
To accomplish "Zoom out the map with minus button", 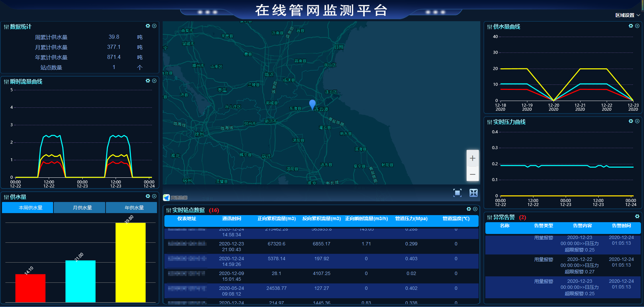I will click(472, 174).
